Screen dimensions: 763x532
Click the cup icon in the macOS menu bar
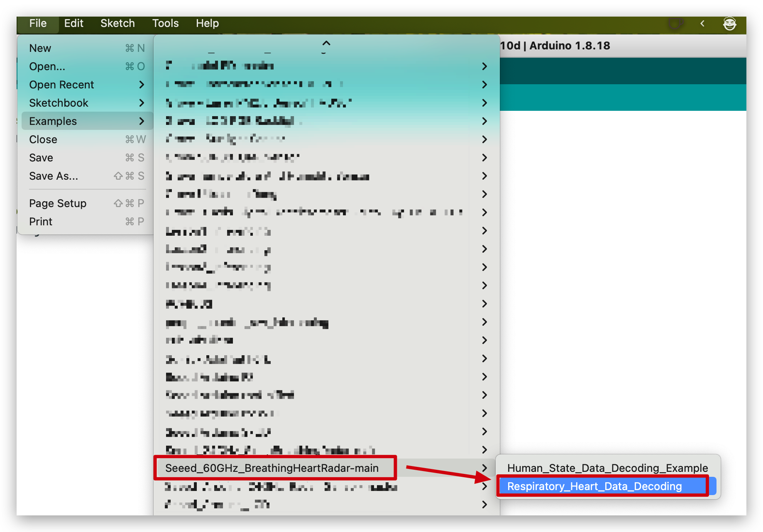point(675,24)
